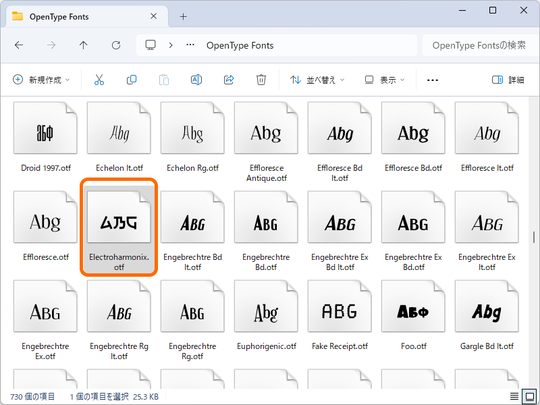Select Engebrechtre Bd.otf file
This screenshot has height=405, width=540.
pyautogui.click(x=266, y=231)
